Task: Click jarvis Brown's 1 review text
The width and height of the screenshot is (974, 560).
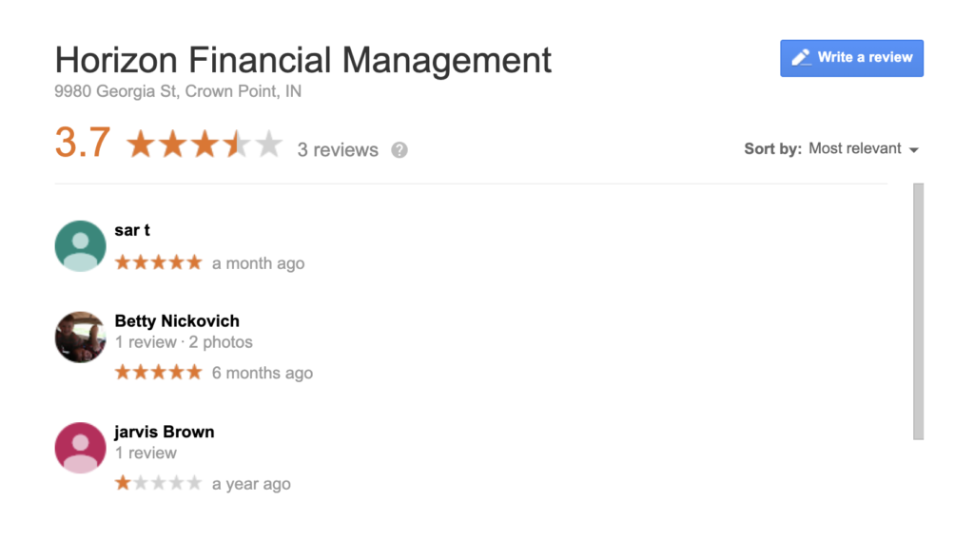Action: click(146, 454)
